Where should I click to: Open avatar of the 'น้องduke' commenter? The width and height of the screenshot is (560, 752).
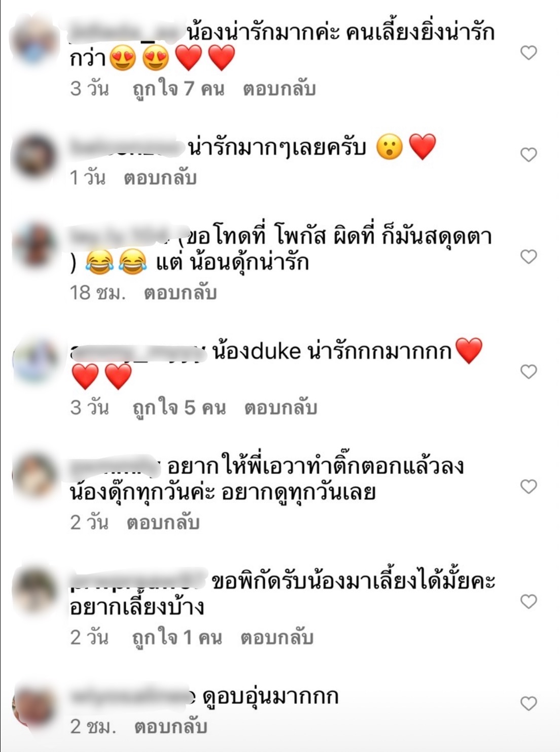click(34, 360)
